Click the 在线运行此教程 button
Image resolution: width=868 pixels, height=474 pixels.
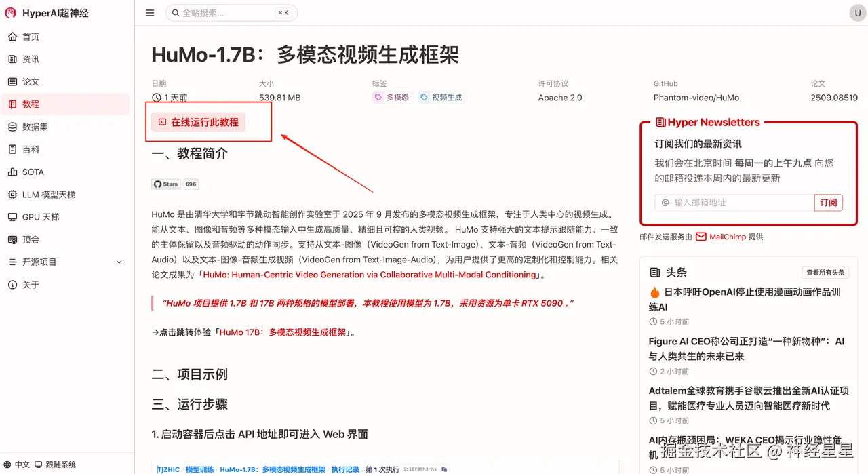199,122
